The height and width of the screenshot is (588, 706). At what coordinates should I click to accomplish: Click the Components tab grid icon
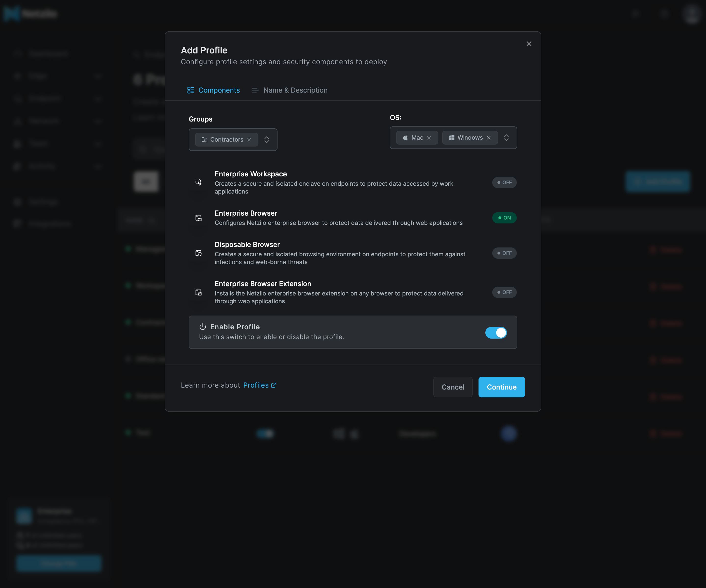[x=191, y=90]
